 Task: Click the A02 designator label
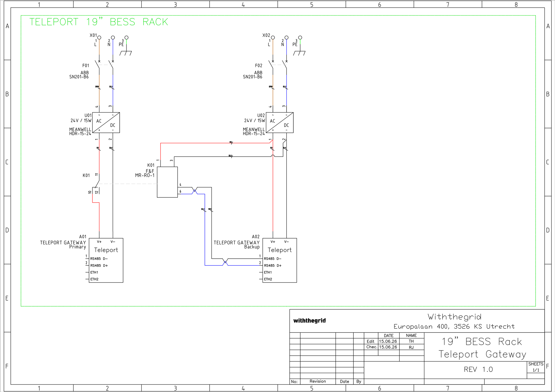click(256, 237)
